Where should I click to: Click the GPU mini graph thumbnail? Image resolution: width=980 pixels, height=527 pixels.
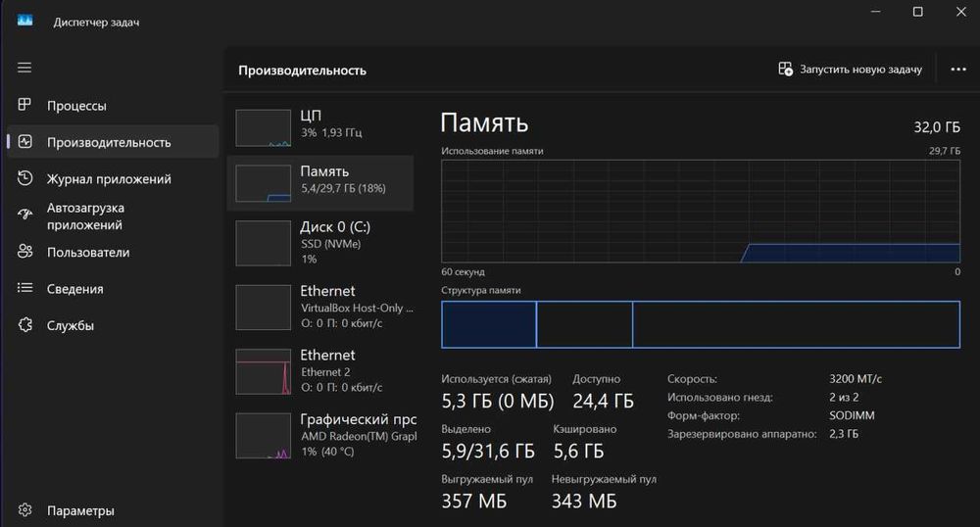[x=263, y=436]
